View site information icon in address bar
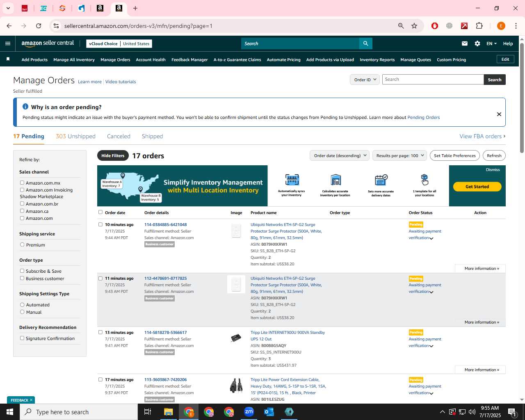 pyautogui.click(x=56, y=26)
